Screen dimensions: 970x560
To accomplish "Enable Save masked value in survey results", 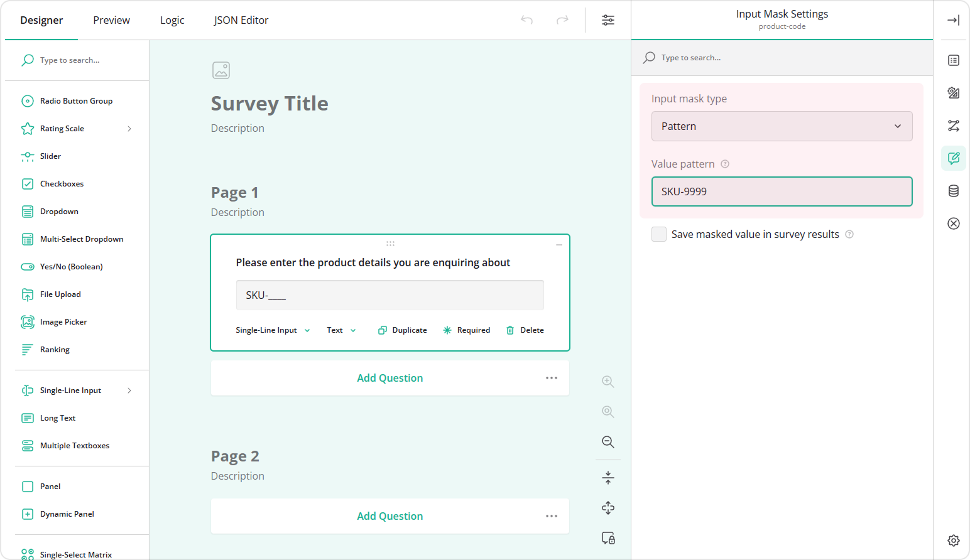I will pyautogui.click(x=659, y=234).
